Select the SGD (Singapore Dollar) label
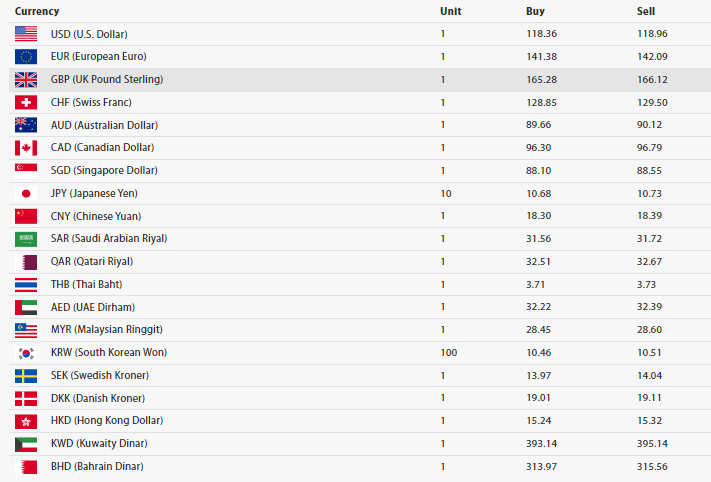The image size is (711, 482). [104, 170]
